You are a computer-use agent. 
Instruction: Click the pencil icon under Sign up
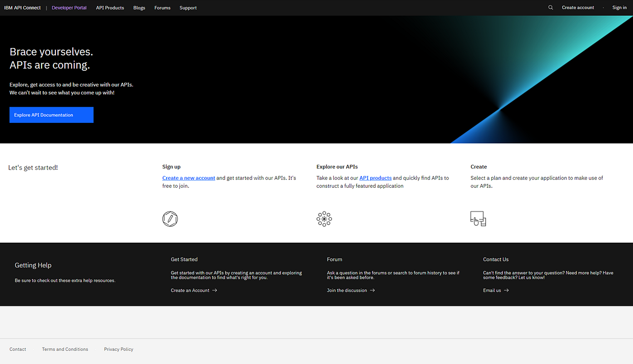pos(170,218)
